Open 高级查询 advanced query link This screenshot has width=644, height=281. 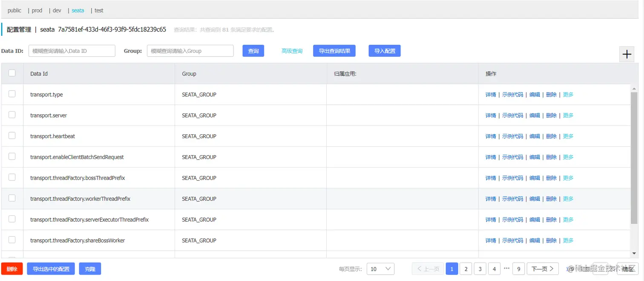pos(292,51)
